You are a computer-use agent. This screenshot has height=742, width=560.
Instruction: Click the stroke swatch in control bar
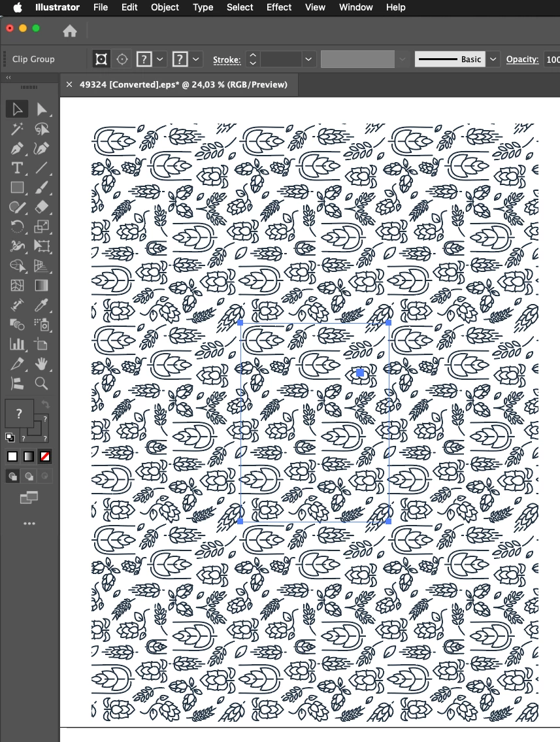[x=180, y=59]
